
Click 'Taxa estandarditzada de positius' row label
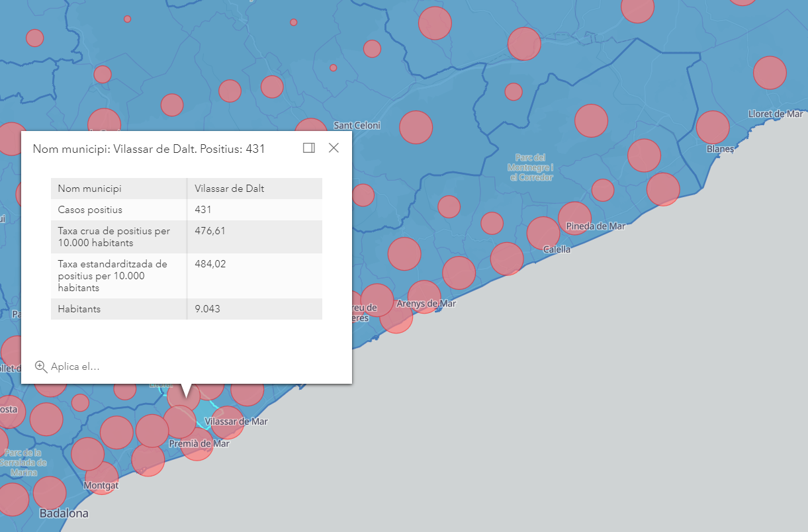(x=112, y=276)
